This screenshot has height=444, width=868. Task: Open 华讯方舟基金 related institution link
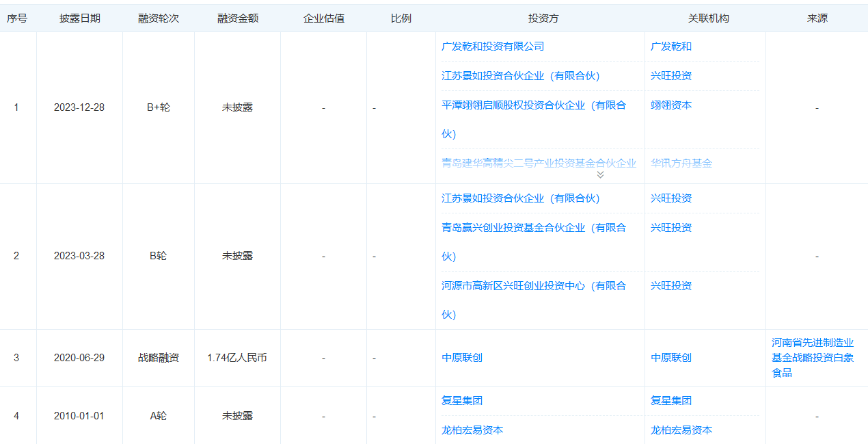(681, 163)
